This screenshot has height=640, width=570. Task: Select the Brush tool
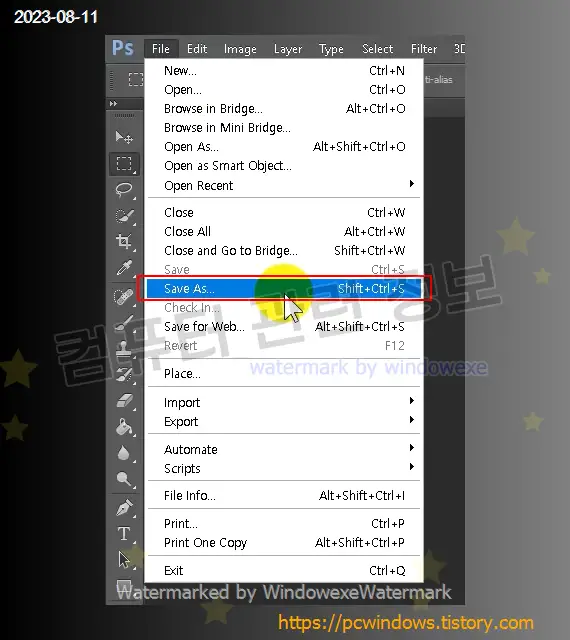click(124, 323)
